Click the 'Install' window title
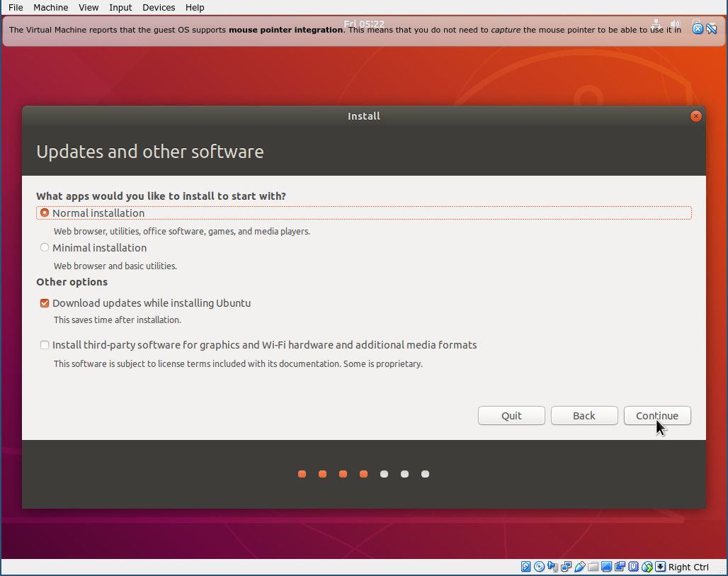 pyautogui.click(x=364, y=116)
